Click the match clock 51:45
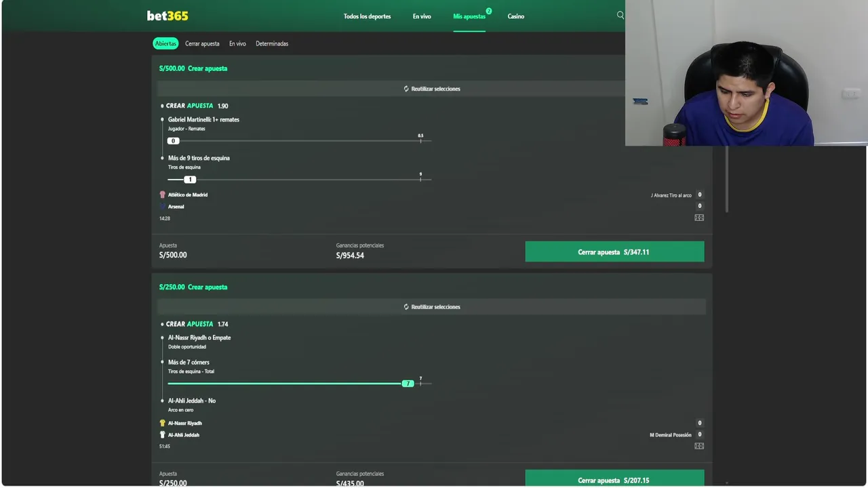Viewport: 868px width, 488px height. (x=165, y=447)
